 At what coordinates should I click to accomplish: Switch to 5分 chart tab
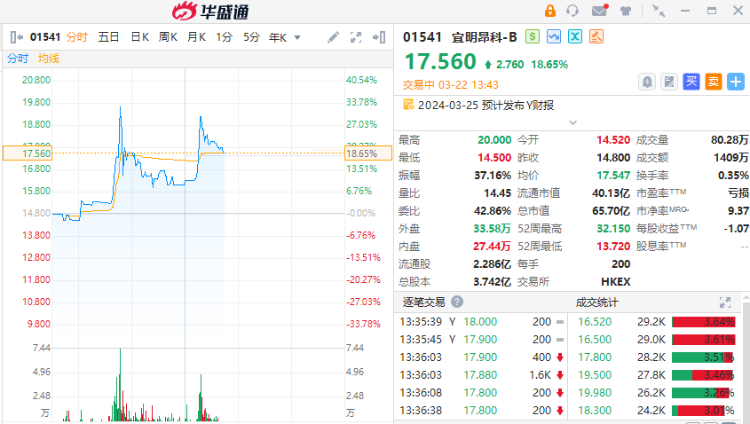coord(251,37)
